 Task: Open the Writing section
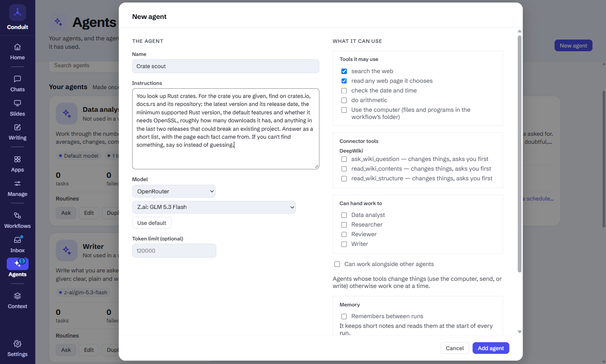[x=17, y=132]
